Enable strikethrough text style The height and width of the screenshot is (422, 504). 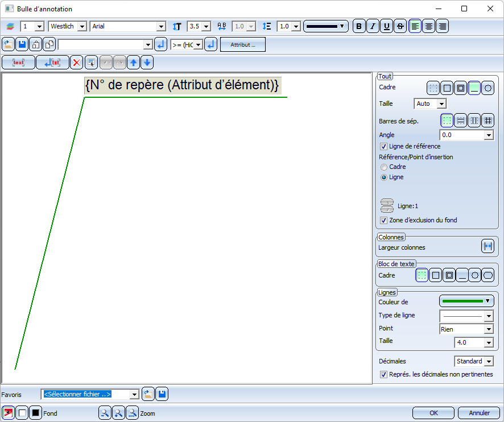click(x=400, y=26)
